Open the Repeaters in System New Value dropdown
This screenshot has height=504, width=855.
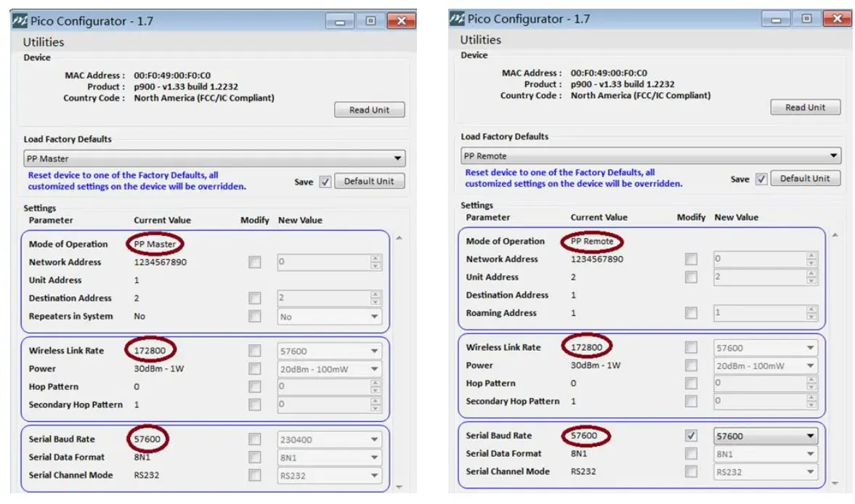[x=329, y=317]
